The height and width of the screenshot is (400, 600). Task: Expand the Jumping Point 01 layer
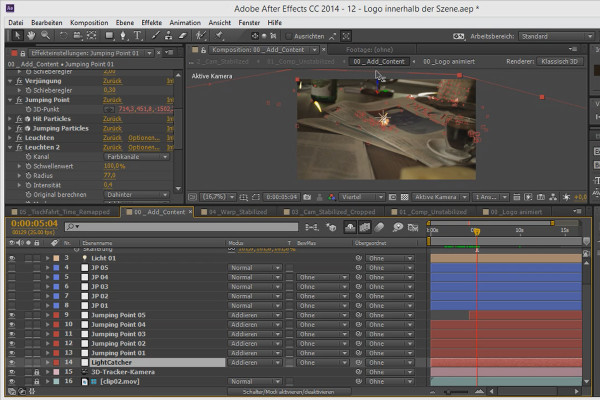click(x=47, y=353)
